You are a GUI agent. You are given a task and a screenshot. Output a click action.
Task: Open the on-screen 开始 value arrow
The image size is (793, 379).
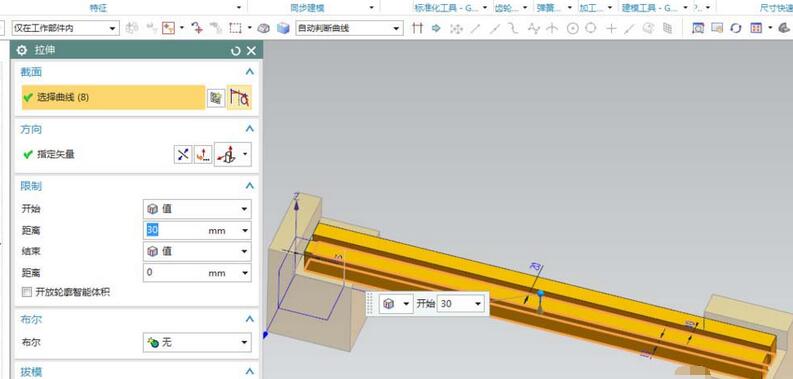pyautogui.click(x=478, y=304)
